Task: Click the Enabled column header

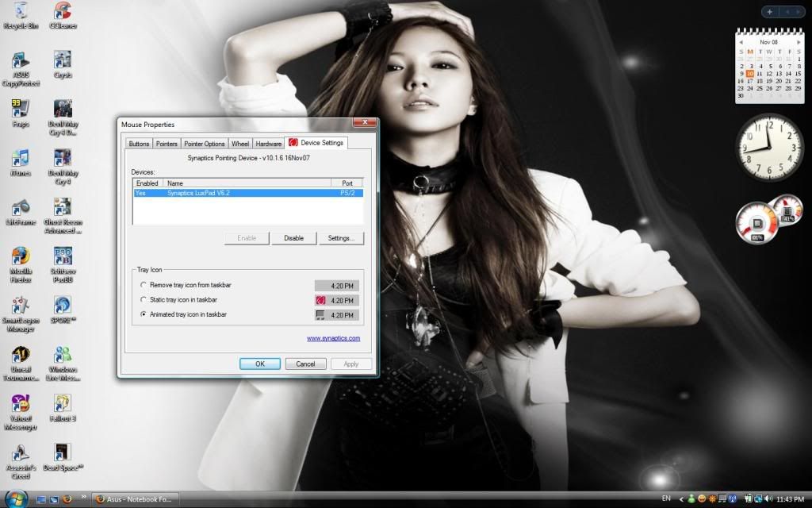Action: pyautogui.click(x=147, y=183)
